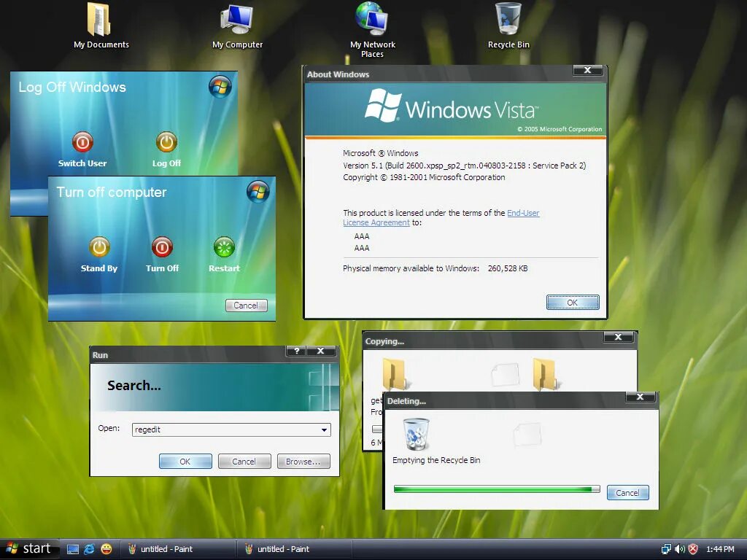The image size is (747, 560).
Task: Select the Recycle Bin desktop icon
Action: tap(508, 26)
